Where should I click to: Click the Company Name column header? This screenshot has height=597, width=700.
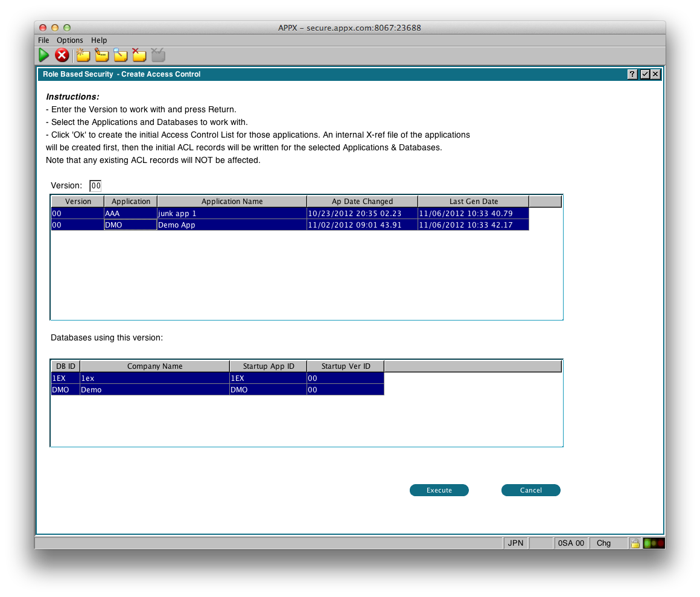(x=154, y=366)
